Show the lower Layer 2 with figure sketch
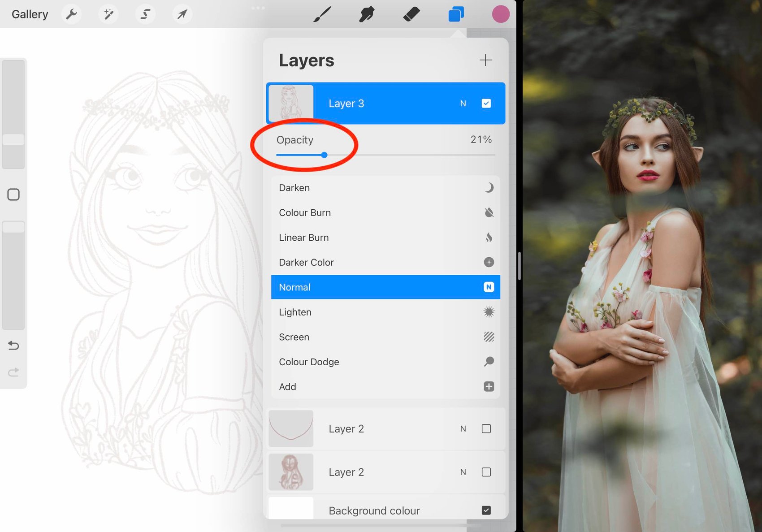This screenshot has height=532, width=762. click(486, 472)
